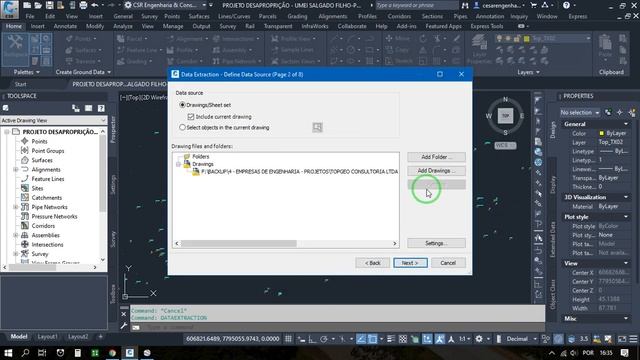
Task: Open the Active Drawing View dropdown
Action: coord(53,120)
